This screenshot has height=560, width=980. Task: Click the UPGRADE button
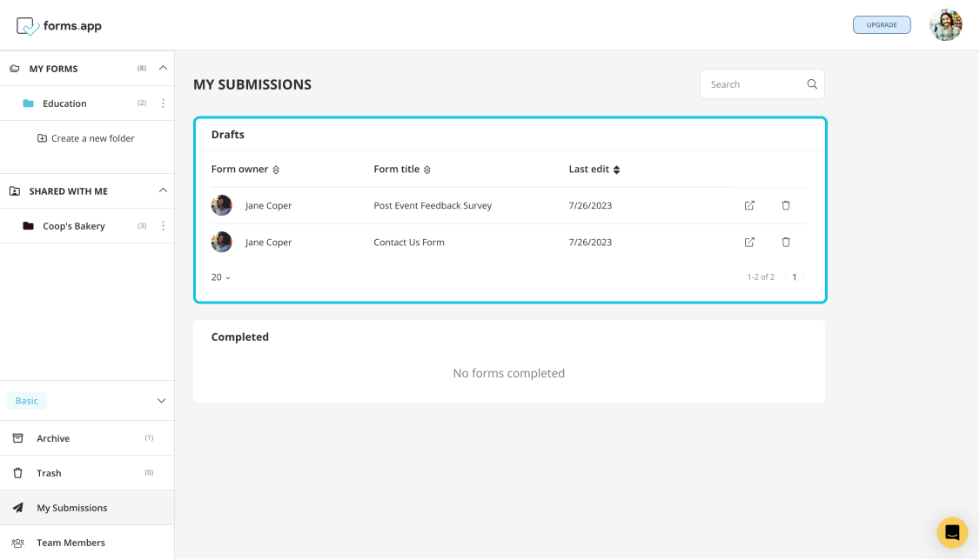pos(882,24)
